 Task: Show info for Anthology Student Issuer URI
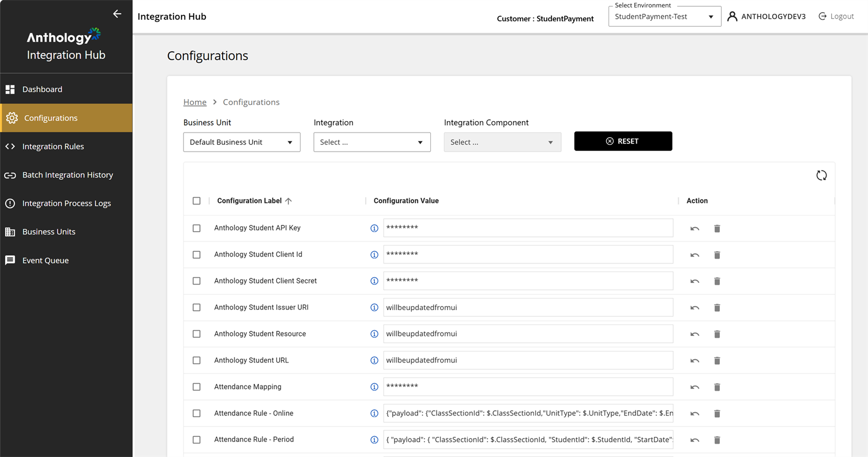coord(374,308)
